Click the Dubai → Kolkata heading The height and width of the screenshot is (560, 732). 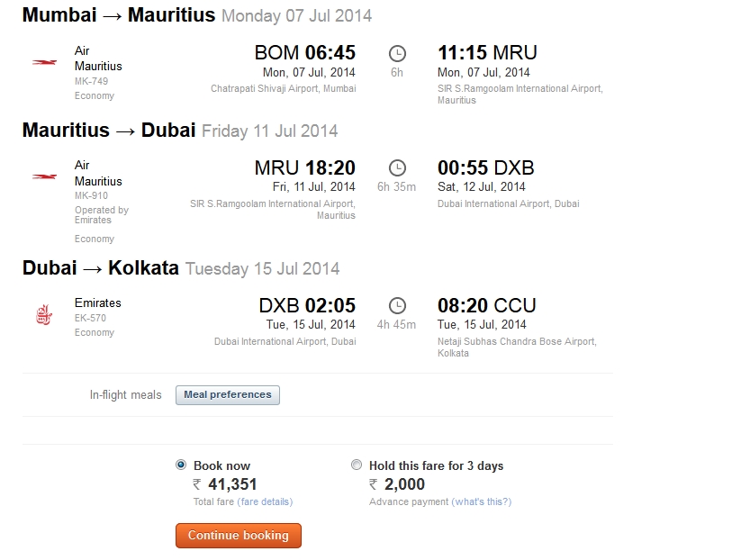[101, 268]
